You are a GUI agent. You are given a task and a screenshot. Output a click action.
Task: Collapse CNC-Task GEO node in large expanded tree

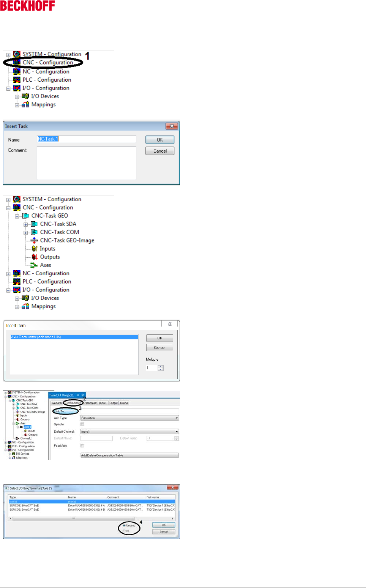17,216
